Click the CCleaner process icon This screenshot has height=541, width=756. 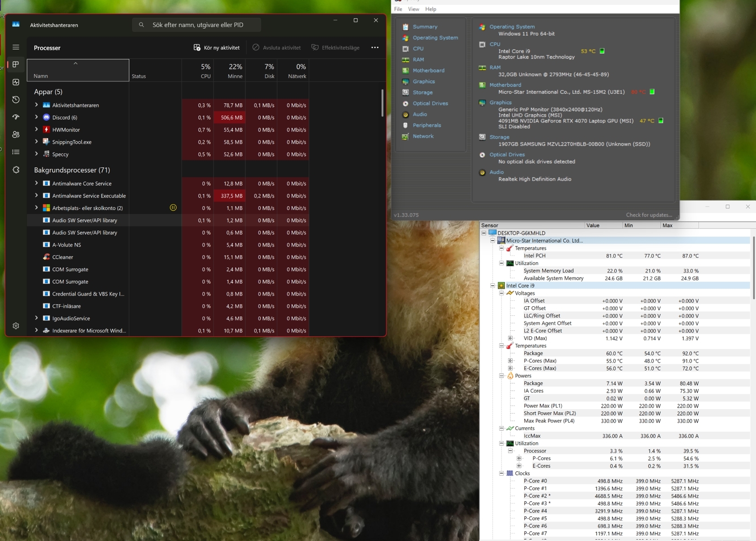click(46, 257)
